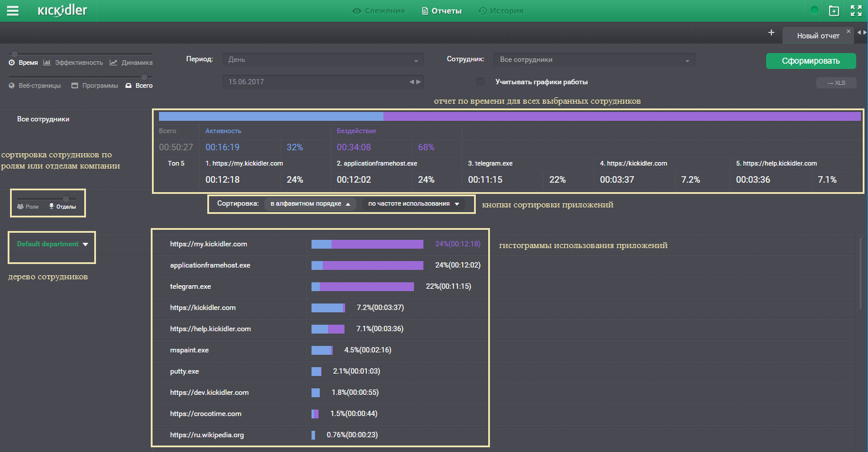This screenshot has width=868, height=452.
Task: Close the Новый отчет tab
Action: pos(849,31)
